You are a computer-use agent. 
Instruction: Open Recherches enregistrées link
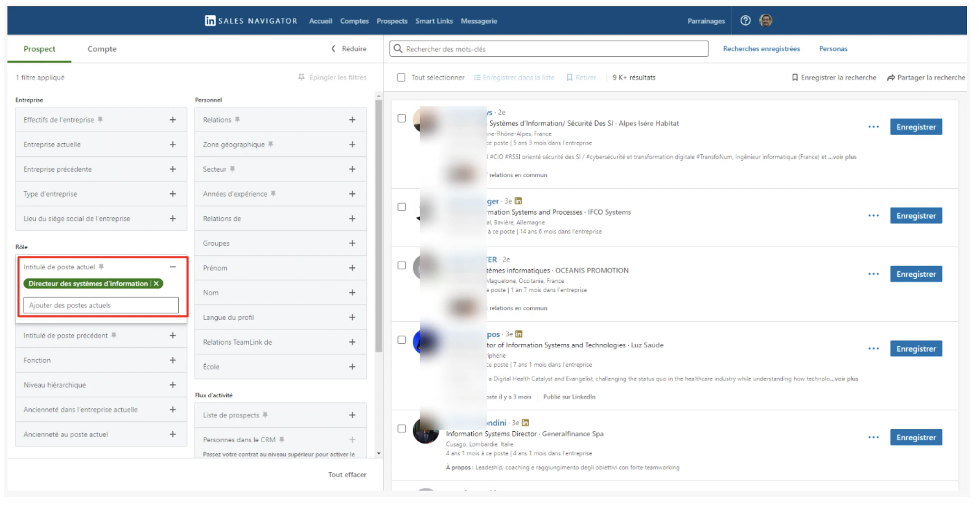(761, 49)
